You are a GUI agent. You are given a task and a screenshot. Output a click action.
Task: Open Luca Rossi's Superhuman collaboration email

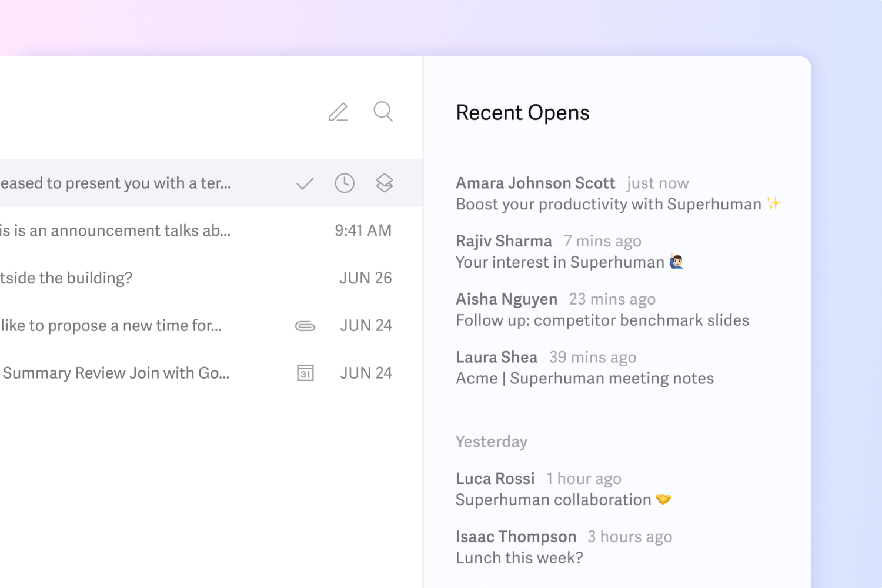click(563, 489)
